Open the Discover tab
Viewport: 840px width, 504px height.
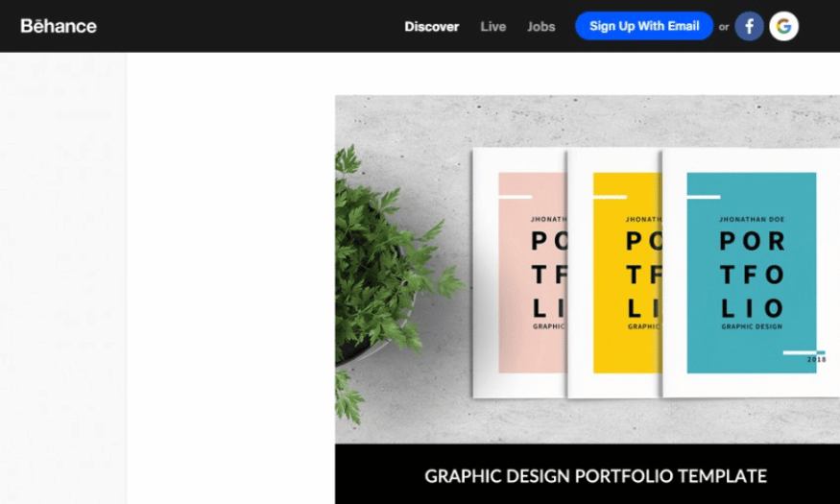coord(432,26)
